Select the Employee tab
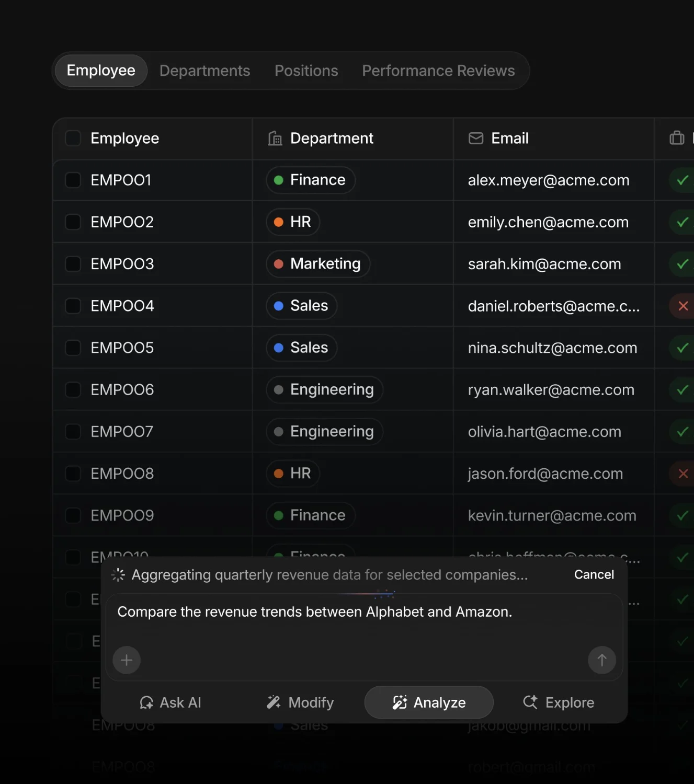This screenshot has height=784, width=694. pyautogui.click(x=101, y=71)
